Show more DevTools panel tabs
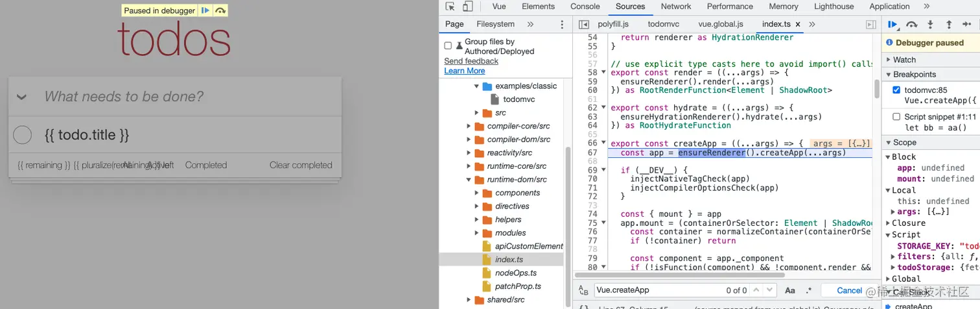The image size is (980, 309). tap(926, 6)
